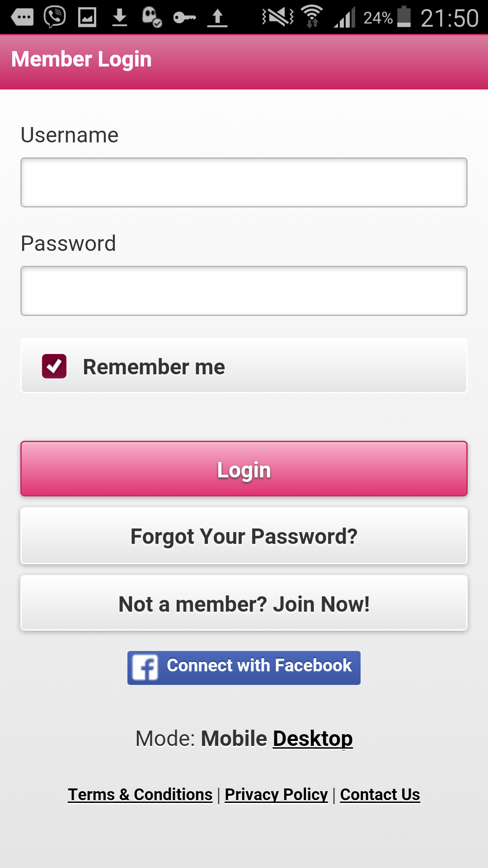This screenshot has width=488, height=868.
Task: Tap the image notification icon
Action: click(x=87, y=18)
